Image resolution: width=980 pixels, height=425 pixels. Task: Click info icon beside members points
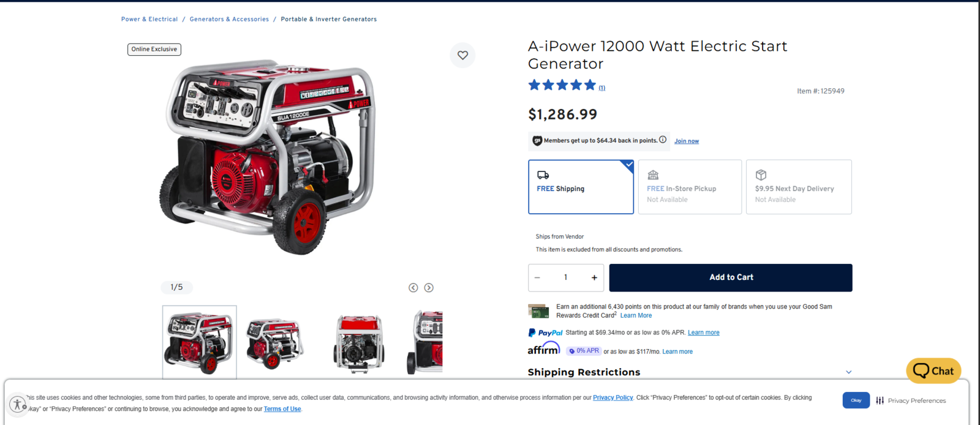(663, 140)
